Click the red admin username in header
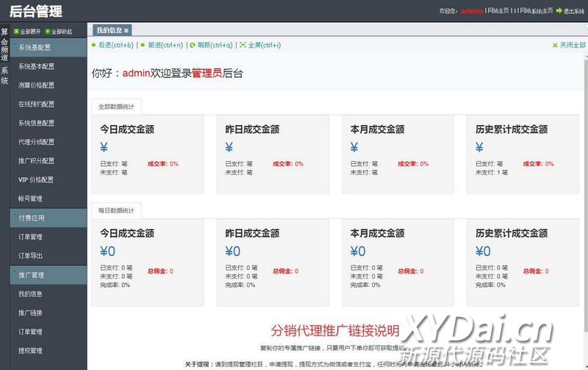 [472, 11]
